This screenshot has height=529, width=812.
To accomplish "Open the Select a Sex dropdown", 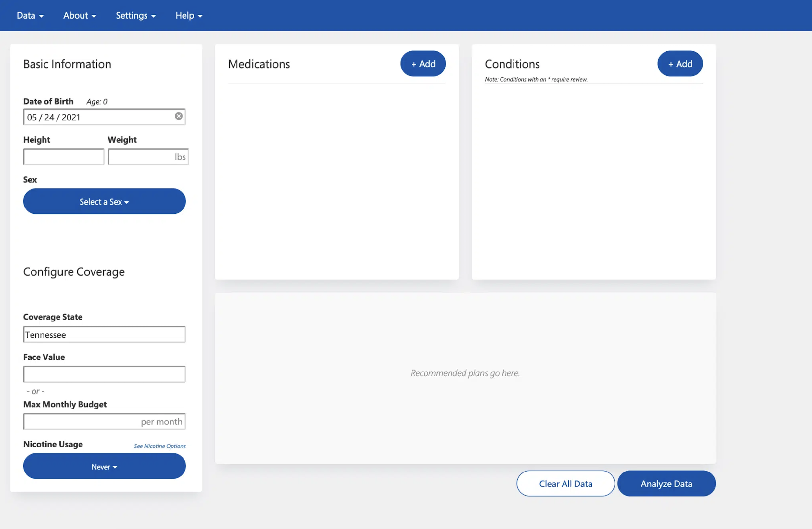I will tap(104, 202).
